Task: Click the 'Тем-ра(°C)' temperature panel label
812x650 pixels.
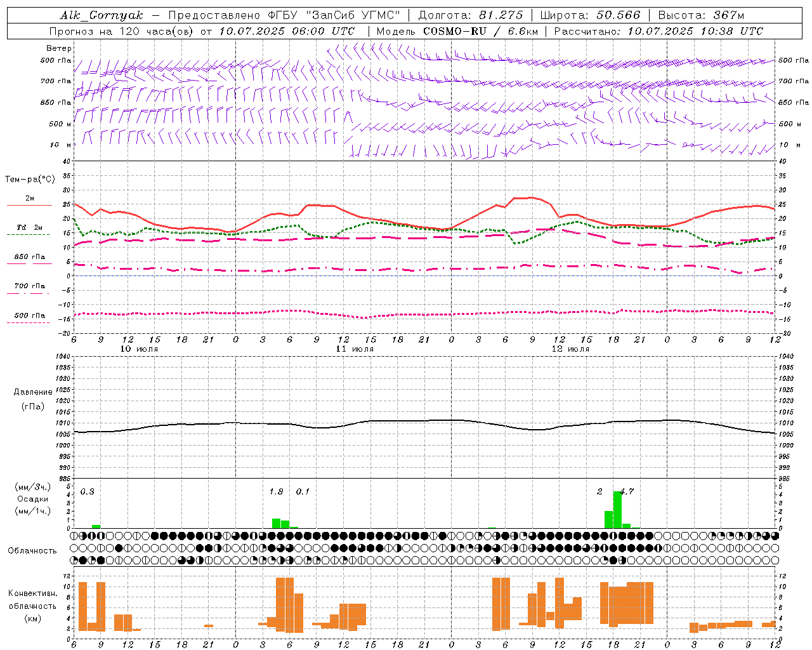Action: tap(30, 180)
